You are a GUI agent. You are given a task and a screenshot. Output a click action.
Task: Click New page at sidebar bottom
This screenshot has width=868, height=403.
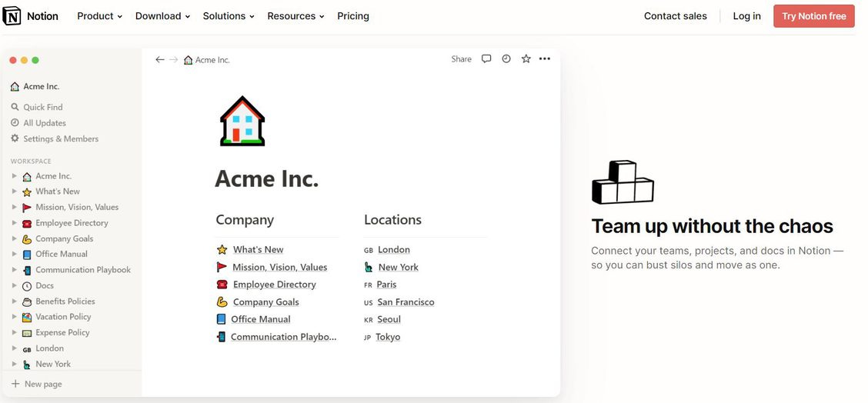point(43,384)
